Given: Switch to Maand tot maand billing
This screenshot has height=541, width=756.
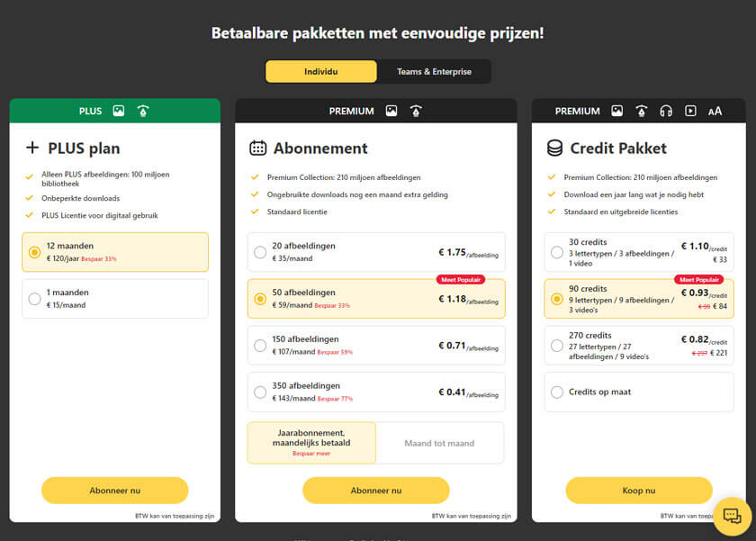Looking at the screenshot, I should pyautogui.click(x=439, y=442).
